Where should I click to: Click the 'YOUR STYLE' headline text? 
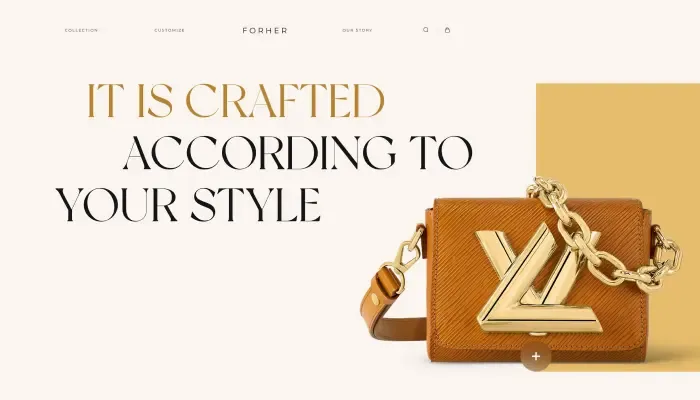[x=188, y=205]
